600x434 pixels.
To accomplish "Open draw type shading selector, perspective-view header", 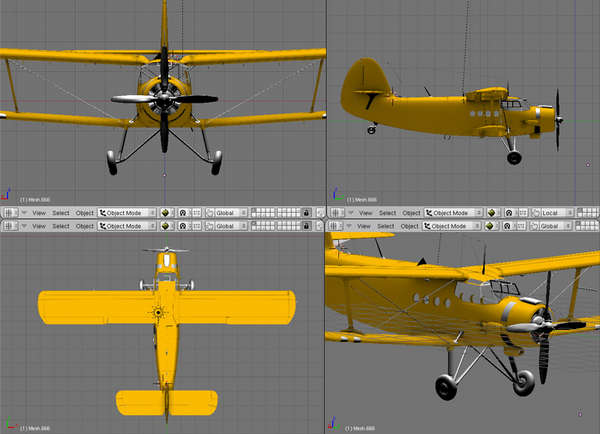I will tap(491, 226).
